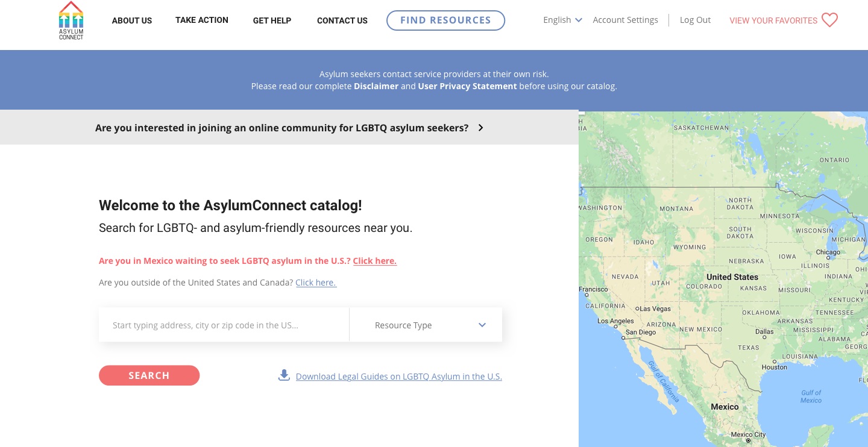868x447 pixels.
Task: Open the Get Help menu
Action: pyautogui.click(x=272, y=20)
